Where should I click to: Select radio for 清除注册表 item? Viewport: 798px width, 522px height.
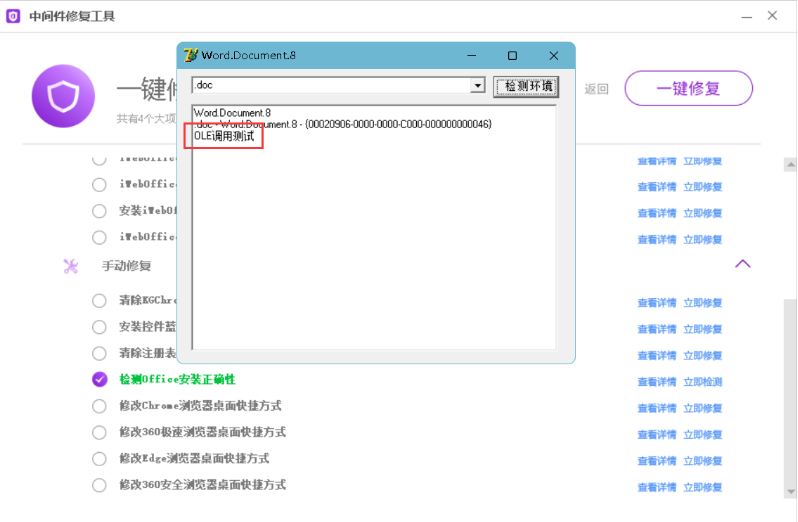point(99,354)
